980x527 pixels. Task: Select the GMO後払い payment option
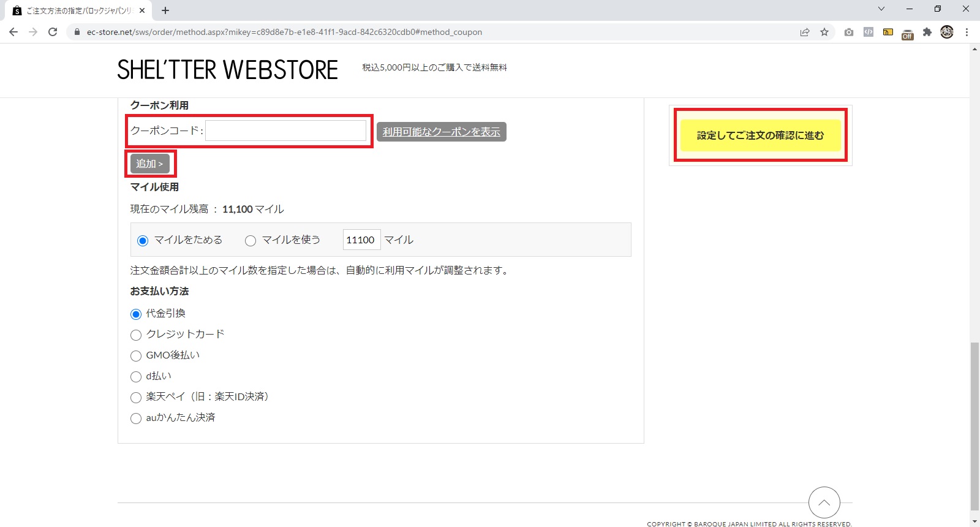click(x=136, y=356)
